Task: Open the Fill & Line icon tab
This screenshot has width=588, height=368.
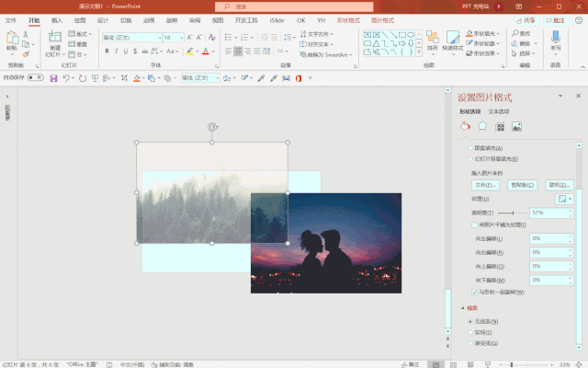Action: 465,126
